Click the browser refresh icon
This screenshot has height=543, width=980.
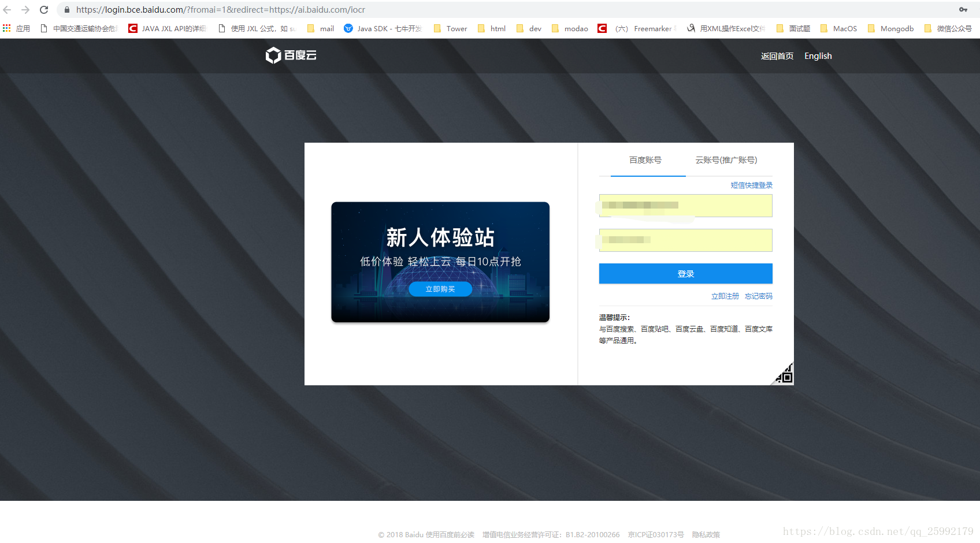pyautogui.click(x=44, y=9)
